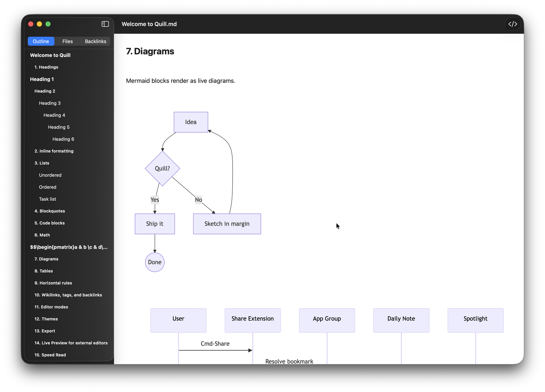Viewport: 545px width, 392px height.
Task: Open the Backlinks tab
Action: pos(95,41)
